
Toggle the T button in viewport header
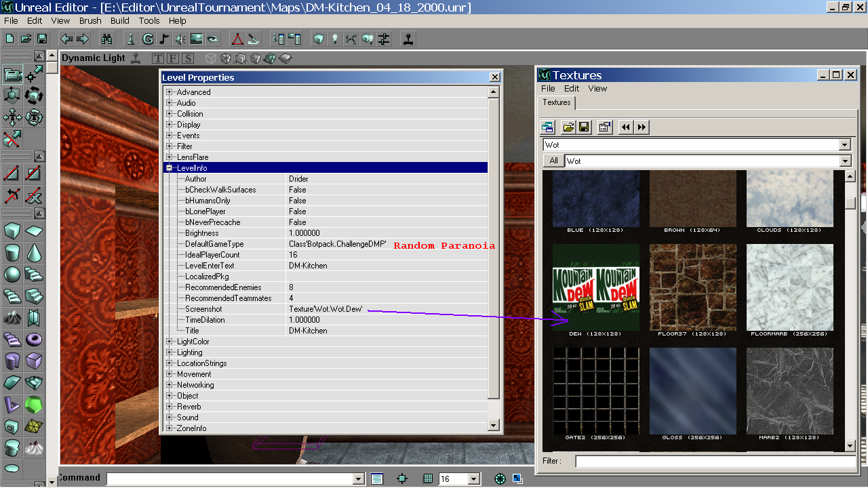coord(158,59)
